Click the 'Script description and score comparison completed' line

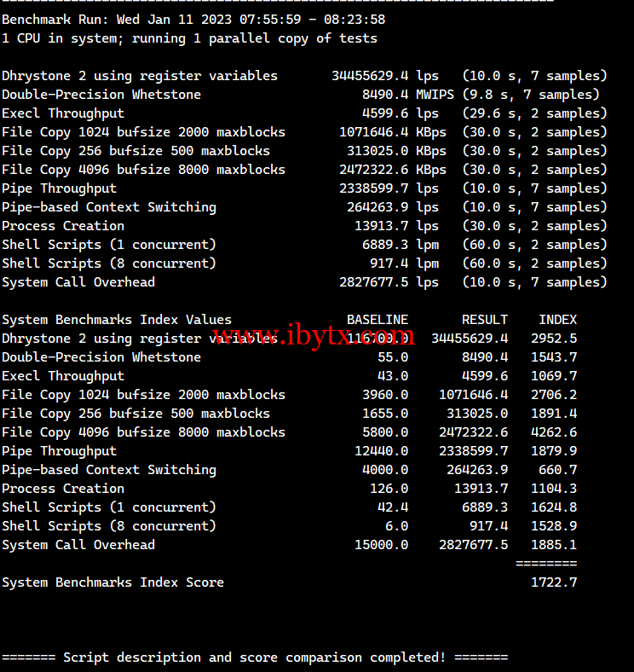(x=254, y=658)
